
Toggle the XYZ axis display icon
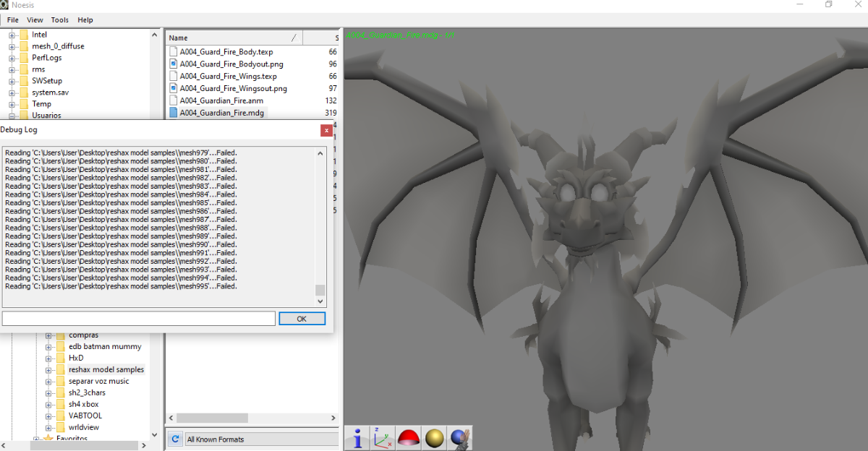383,438
